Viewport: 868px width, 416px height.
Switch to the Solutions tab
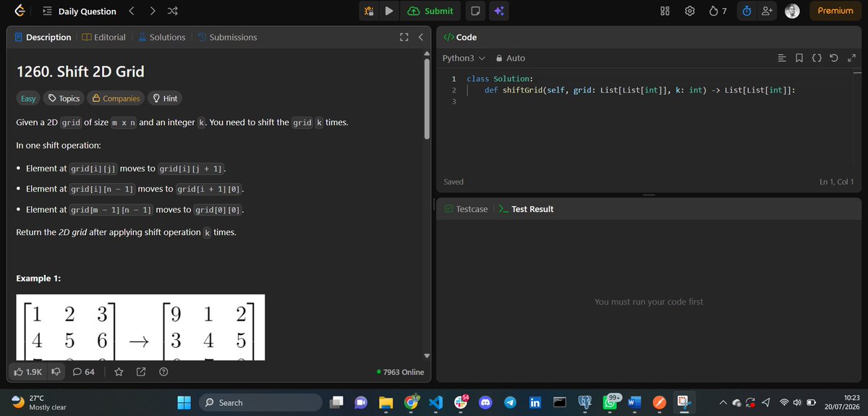(x=161, y=37)
